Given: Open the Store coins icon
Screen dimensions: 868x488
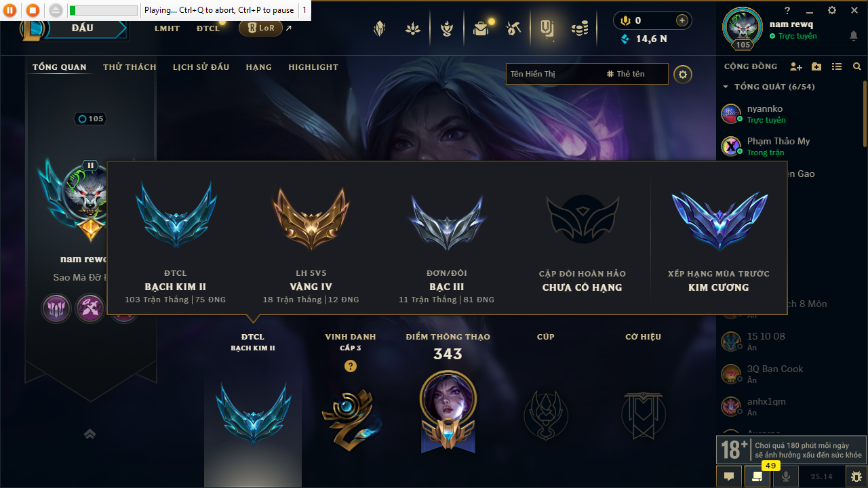Looking at the screenshot, I should (579, 28).
